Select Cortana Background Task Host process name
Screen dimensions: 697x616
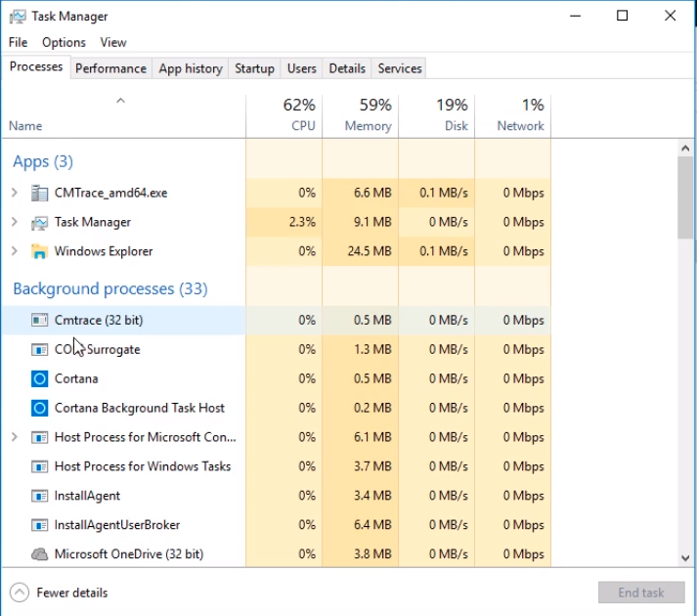pos(140,409)
